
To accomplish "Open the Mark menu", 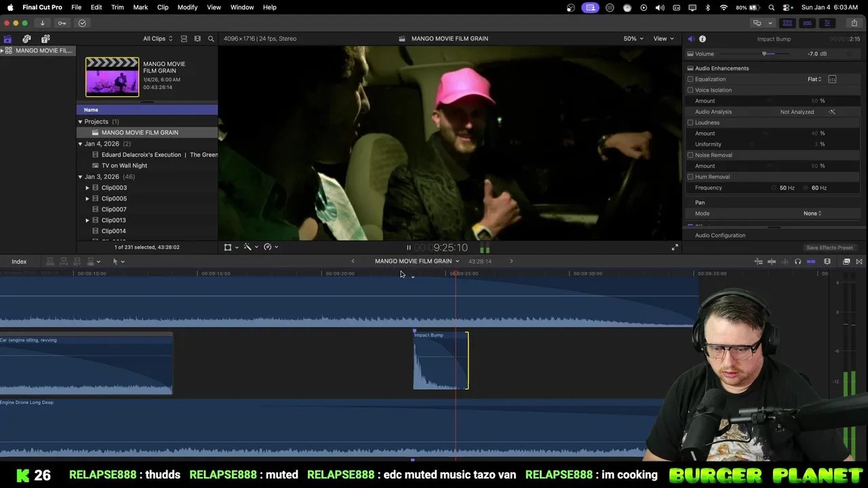I will click(x=140, y=7).
